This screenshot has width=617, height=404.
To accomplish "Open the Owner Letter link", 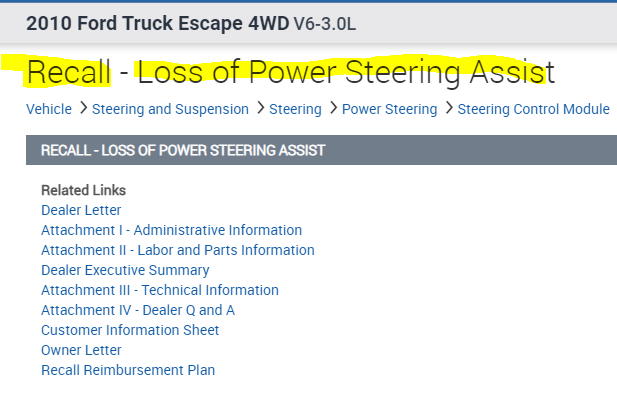I will click(81, 350).
